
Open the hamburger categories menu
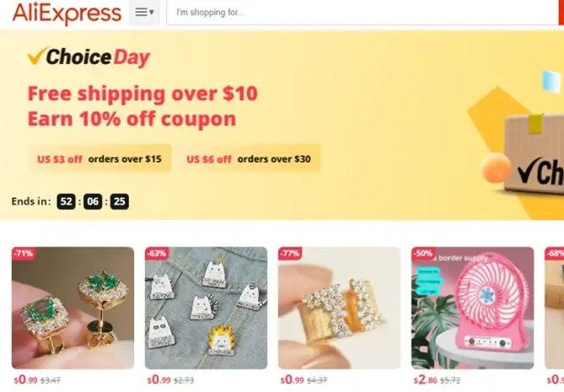(x=144, y=13)
